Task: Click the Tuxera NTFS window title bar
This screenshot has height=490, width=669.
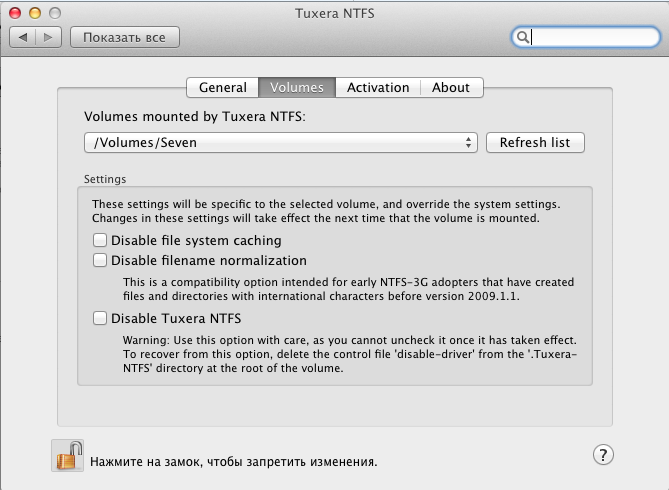Action: click(x=334, y=12)
